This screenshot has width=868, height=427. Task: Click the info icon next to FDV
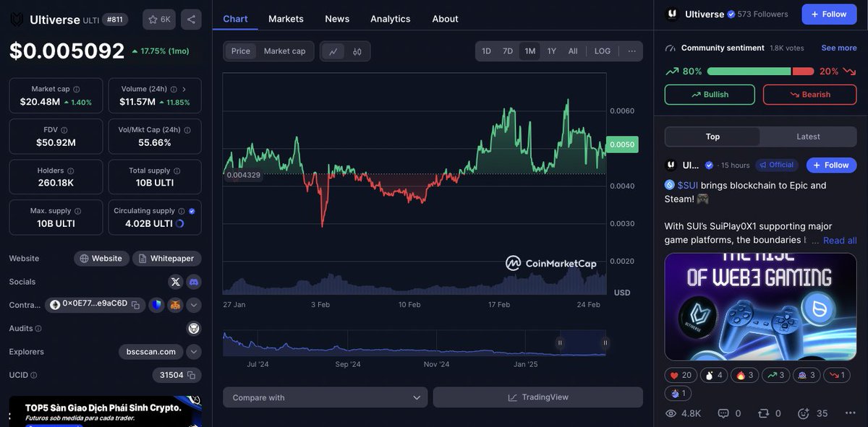click(x=64, y=130)
